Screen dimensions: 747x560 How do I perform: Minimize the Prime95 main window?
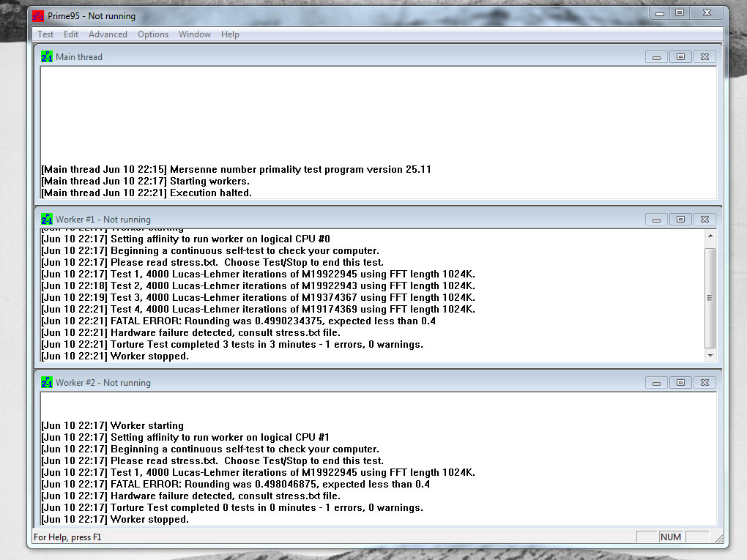coord(659,13)
